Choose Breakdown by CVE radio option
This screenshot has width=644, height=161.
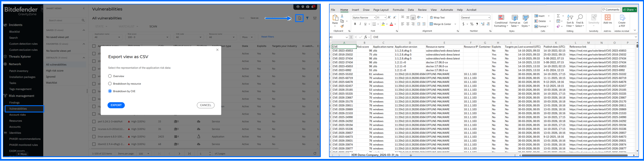point(110,91)
